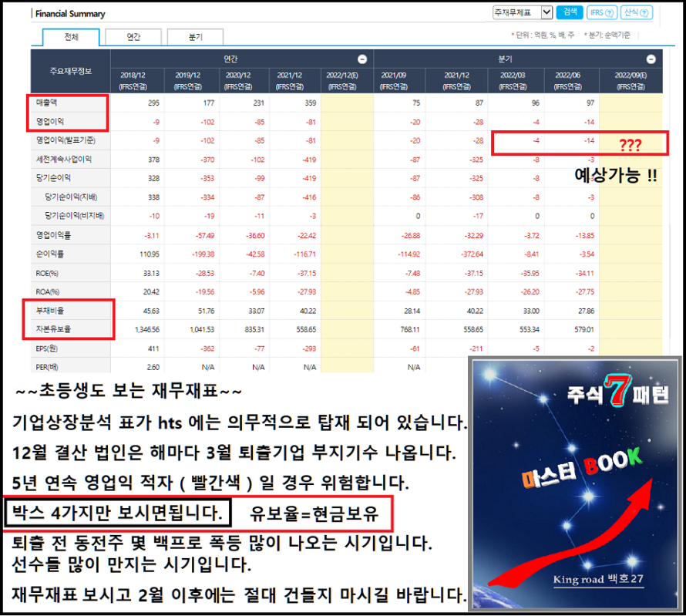The height and width of the screenshot is (616, 686).
Task: Open the IFRS help button
Action: tap(601, 12)
